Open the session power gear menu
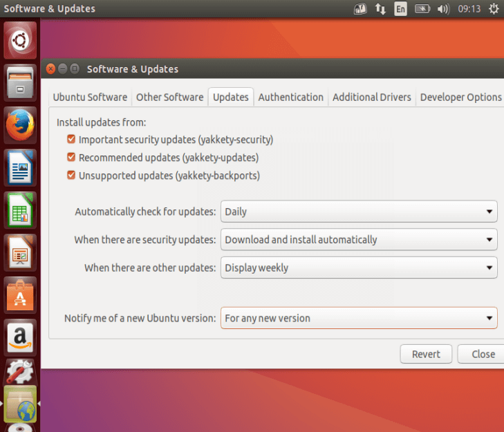504x432 pixels. [x=494, y=9]
